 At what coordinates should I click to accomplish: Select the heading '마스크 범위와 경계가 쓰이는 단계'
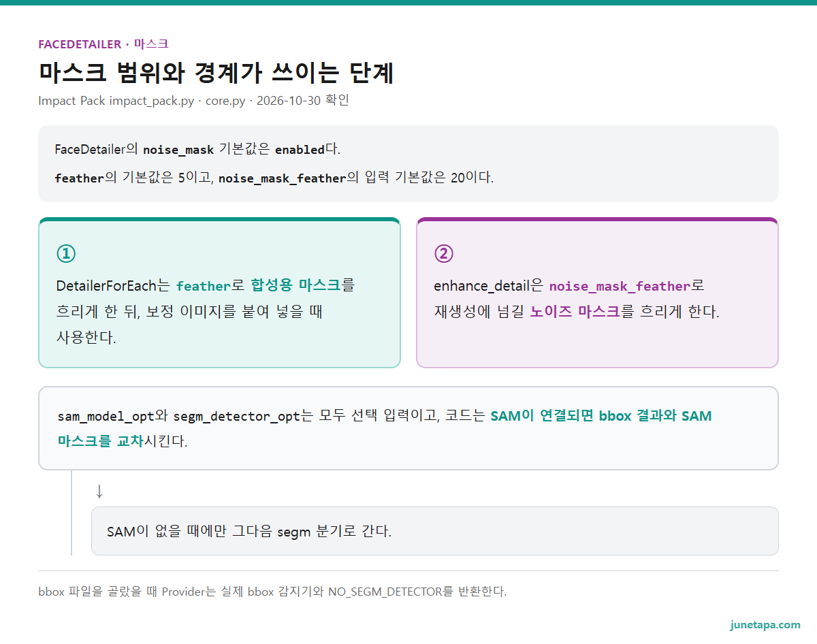point(217,72)
